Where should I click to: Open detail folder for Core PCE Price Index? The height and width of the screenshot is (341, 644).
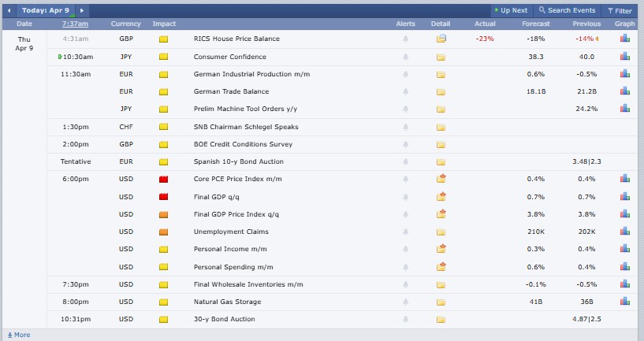pyautogui.click(x=441, y=179)
